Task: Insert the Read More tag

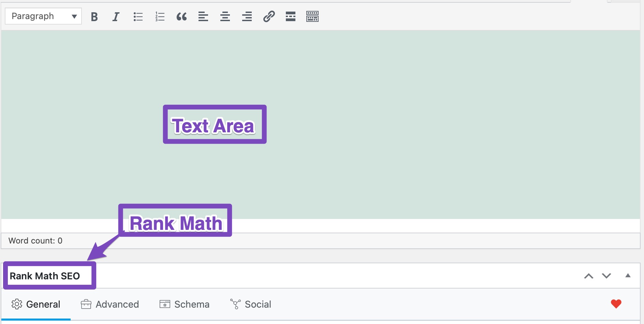Action: coord(291,16)
